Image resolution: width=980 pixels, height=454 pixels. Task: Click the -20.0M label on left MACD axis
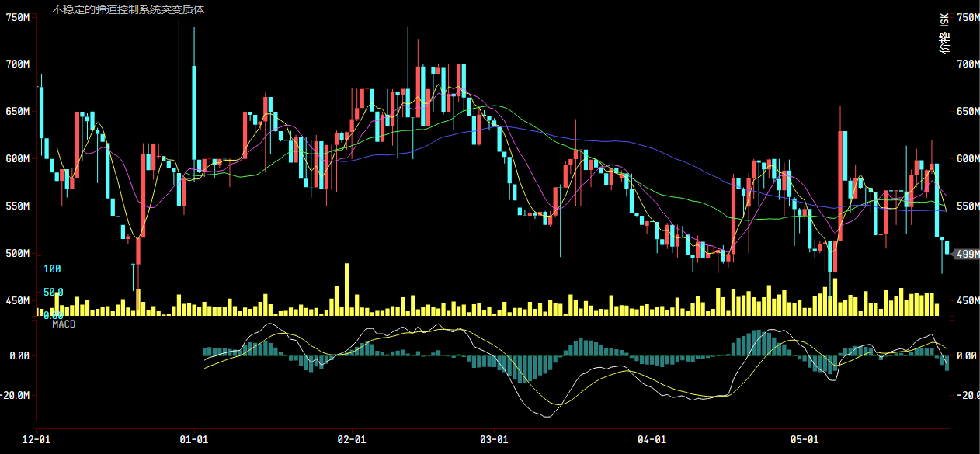pyautogui.click(x=16, y=396)
